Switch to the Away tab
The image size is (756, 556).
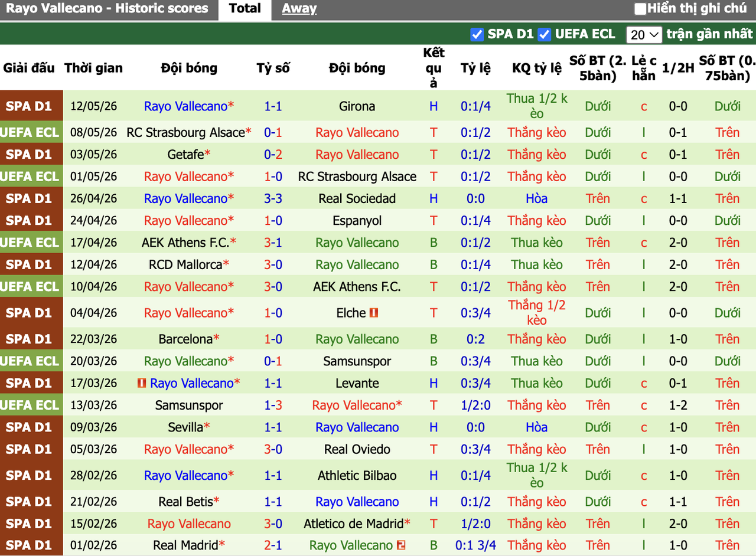299,9
